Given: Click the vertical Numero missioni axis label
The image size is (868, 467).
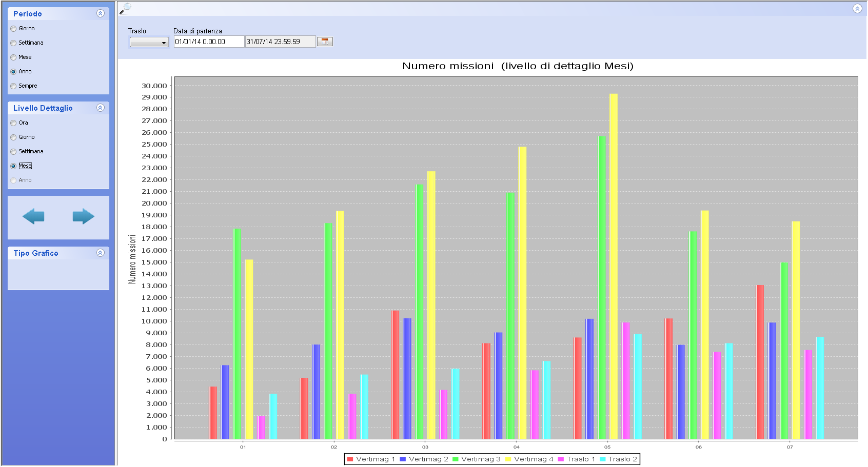Looking at the screenshot, I should point(132,259).
